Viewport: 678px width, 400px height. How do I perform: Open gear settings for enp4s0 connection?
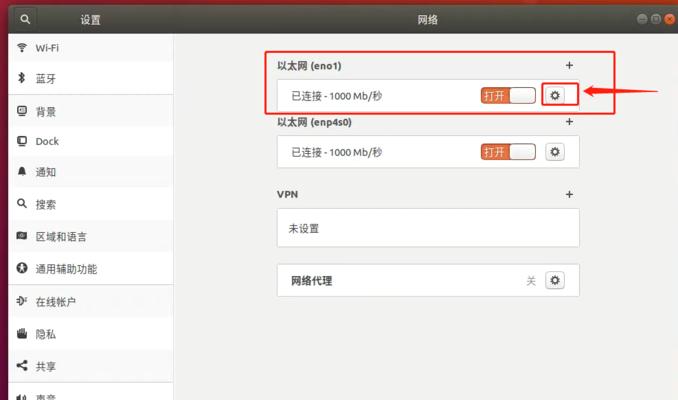coord(555,152)
